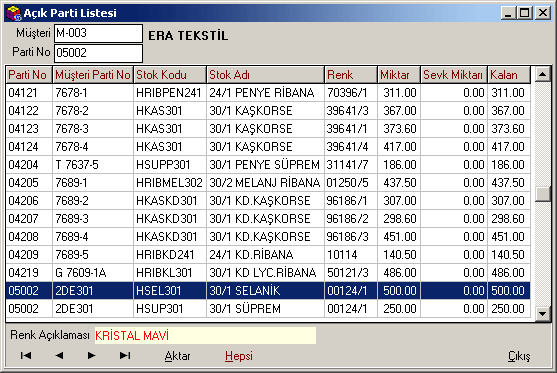This screenshot has height=373, width=557.
Task: Select row with Parti No 04121
Action: [268, 93]
